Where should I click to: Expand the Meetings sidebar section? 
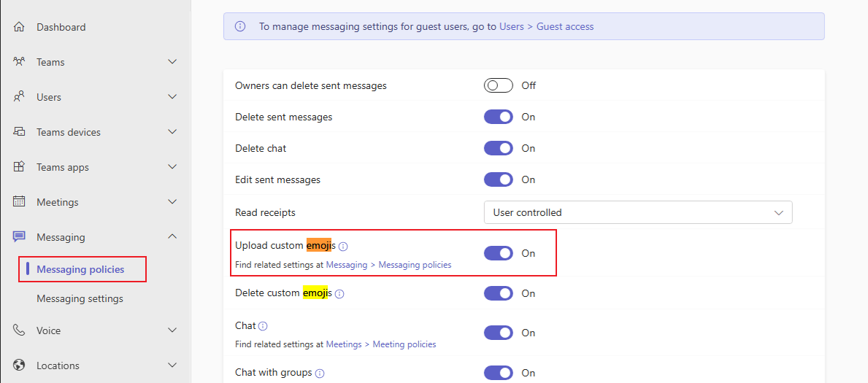(x=172, y=201)
